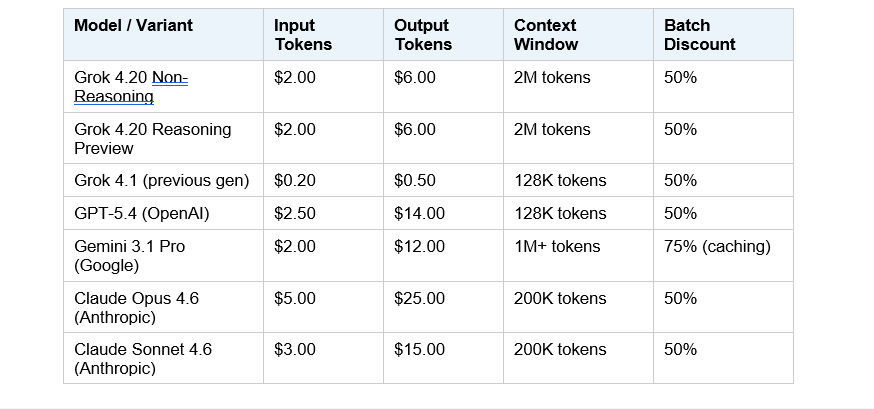Select the "Grok 4.20 Reasoning Preview" cell
This screenshot has height=409, width=874.
pyautogui.click(x=152, y=139)
